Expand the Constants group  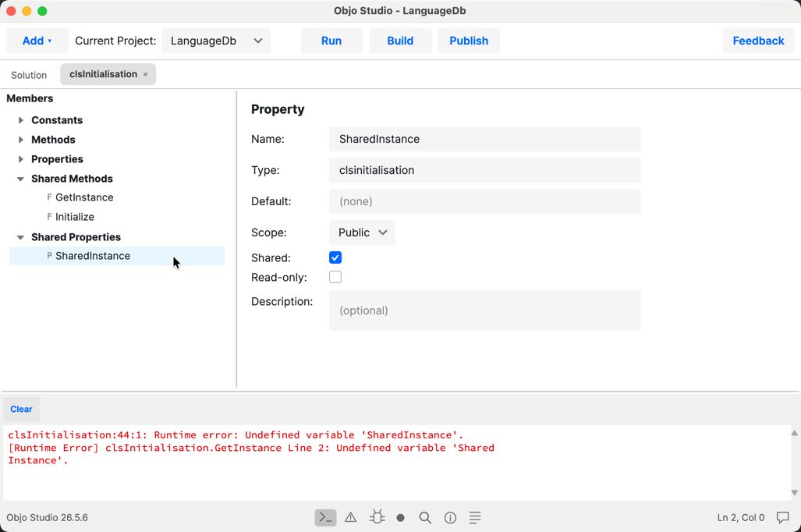(20, 120)
